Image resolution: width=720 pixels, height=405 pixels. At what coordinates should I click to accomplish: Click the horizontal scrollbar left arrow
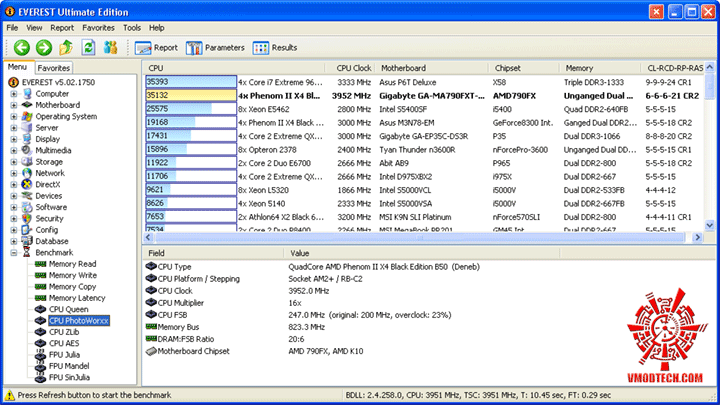coord(148,237)
